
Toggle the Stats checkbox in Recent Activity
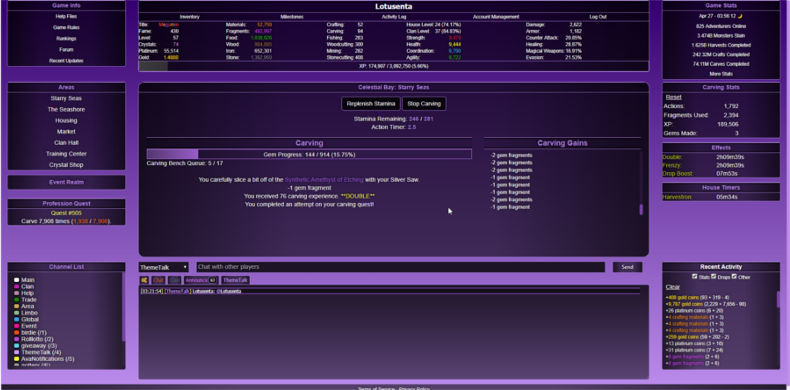pyautogui.click(x=695, y=276)
